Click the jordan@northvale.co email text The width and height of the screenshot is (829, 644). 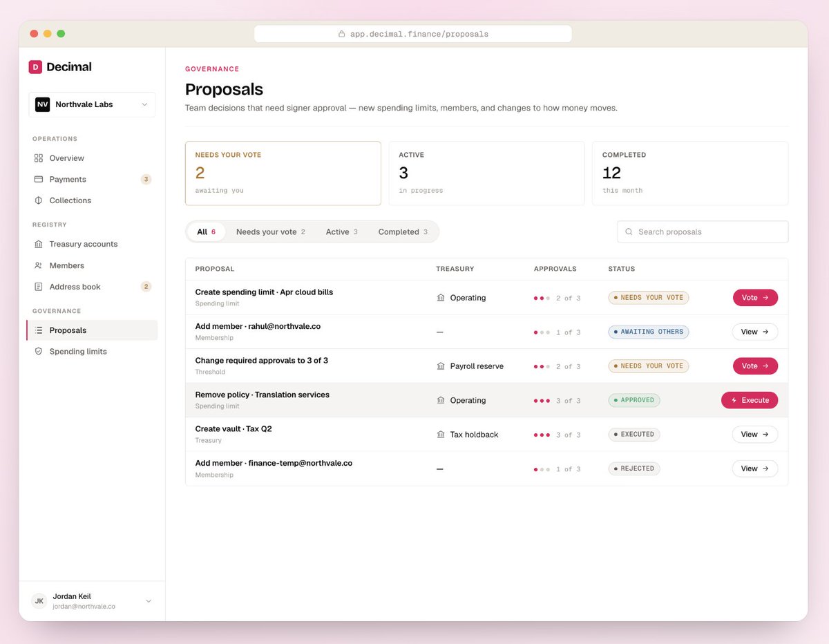(84, 607)
